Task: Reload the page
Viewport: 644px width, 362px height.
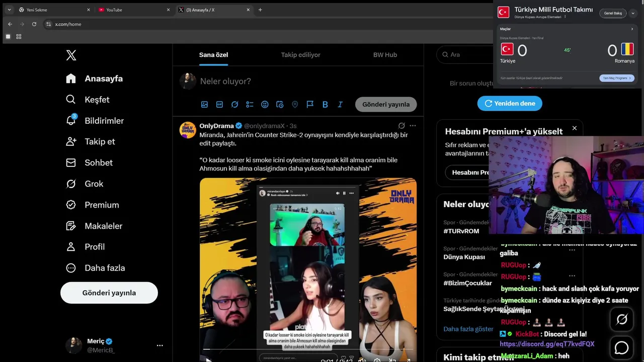Action: tap(34, 24)
